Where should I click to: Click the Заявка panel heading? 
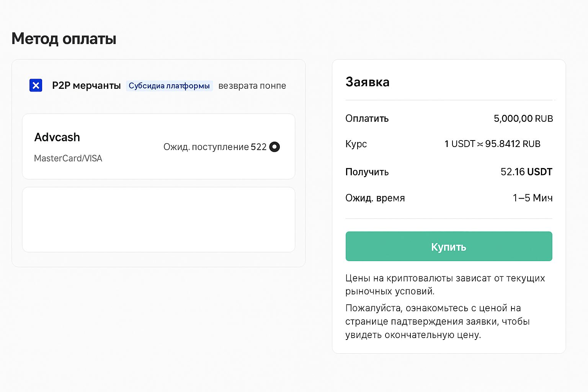367,82
